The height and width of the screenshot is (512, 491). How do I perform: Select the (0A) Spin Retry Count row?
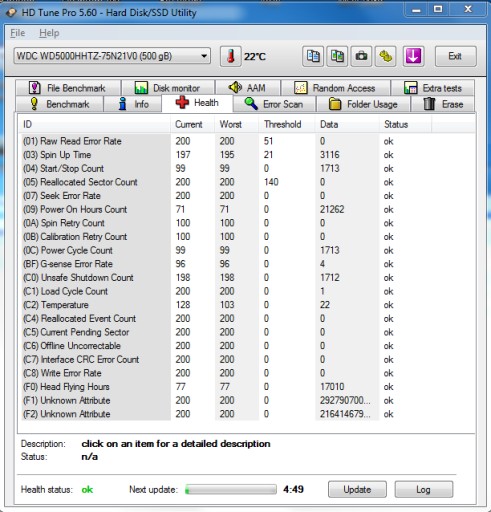coord(247,223)
